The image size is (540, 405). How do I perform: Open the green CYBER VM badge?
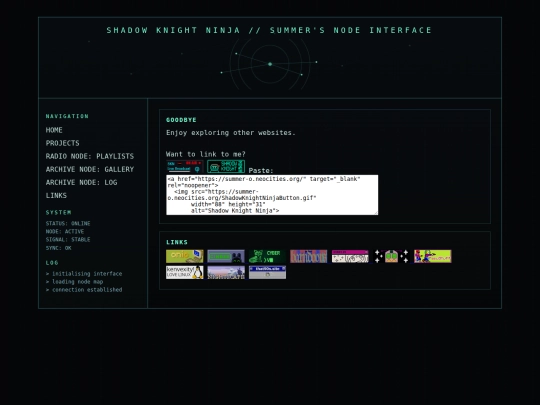[x=267, y=256]
